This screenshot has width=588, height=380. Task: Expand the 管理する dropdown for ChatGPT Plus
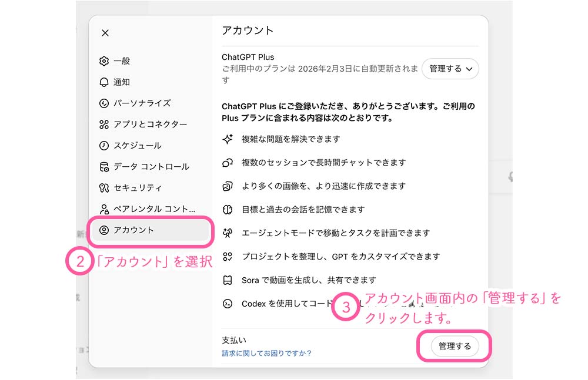tap(450, 69)
